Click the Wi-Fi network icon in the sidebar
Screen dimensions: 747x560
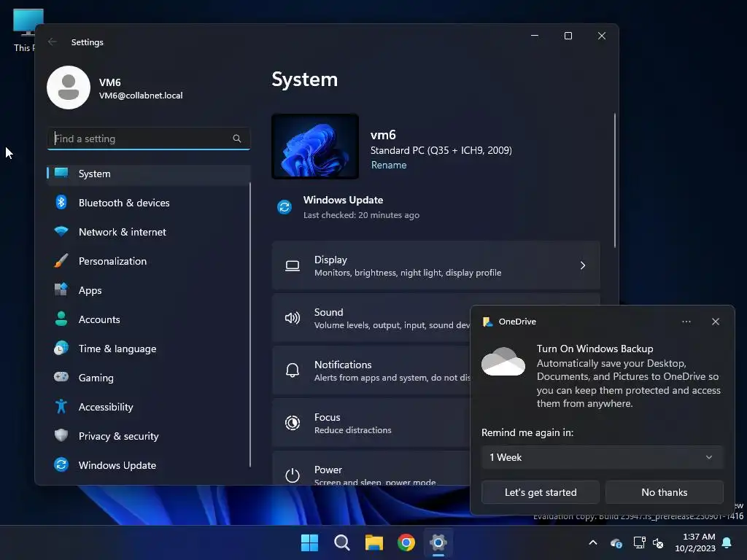click(x=61, y=231)
